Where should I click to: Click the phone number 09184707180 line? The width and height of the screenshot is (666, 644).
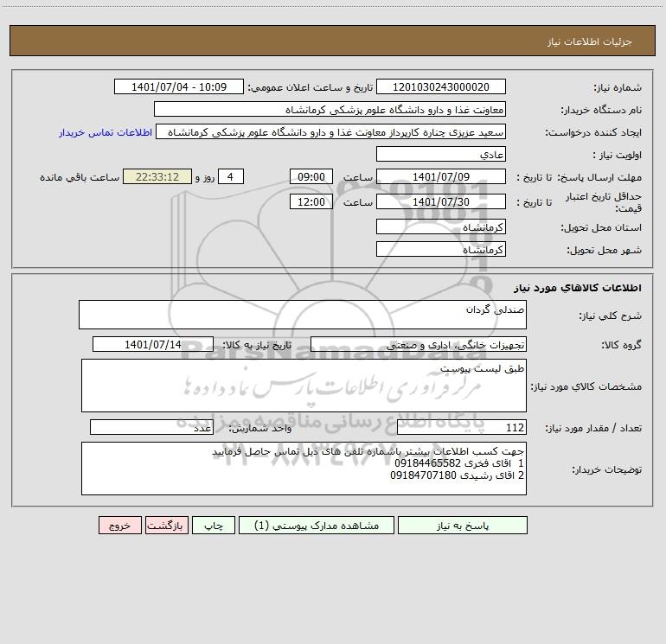pyautogui.click(x=457, y=475)
